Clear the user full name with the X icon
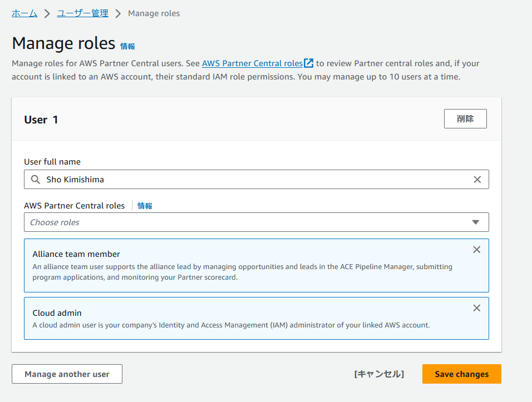 (x=477, y=180)
